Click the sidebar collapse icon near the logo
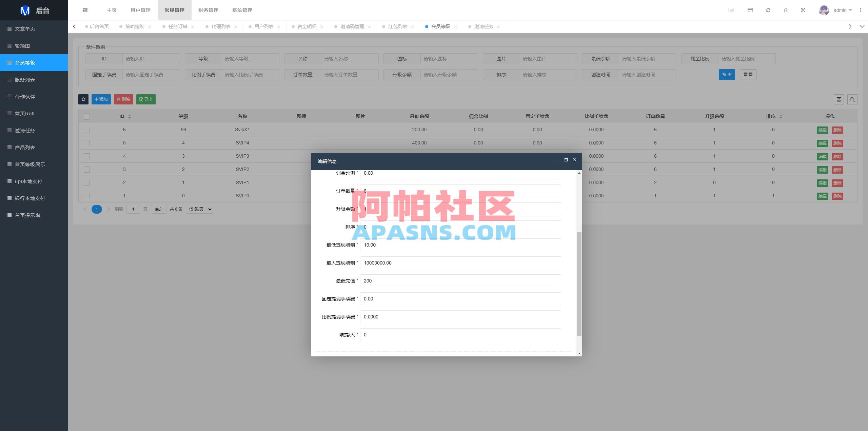The image size is (868, 431). (85, 10)
